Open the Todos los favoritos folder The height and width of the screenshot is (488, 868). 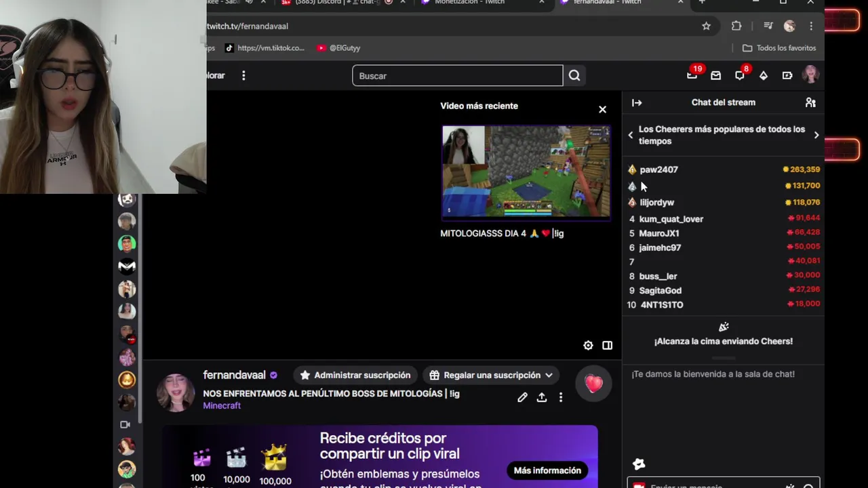779,48
